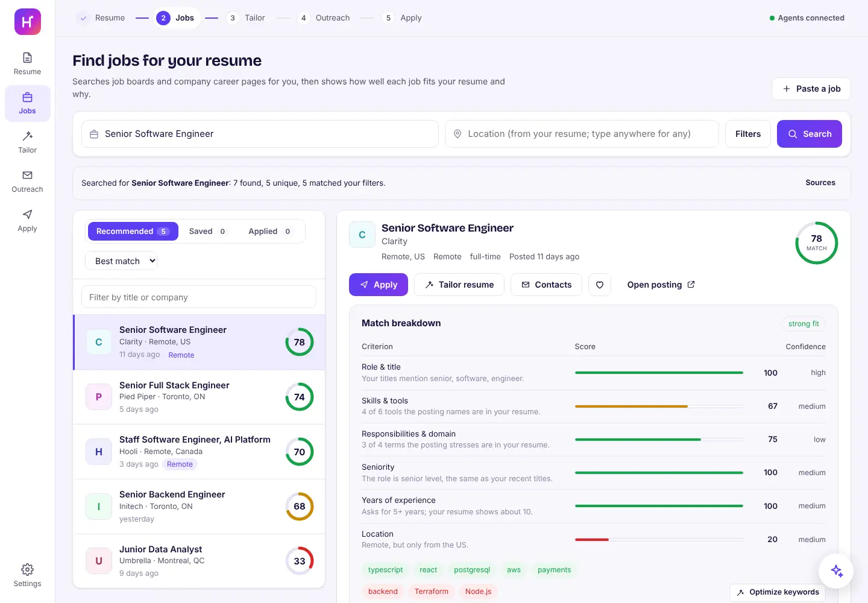The image size is (868, 603).
Task: Click the Paste a job button
Action: [811, 89]
